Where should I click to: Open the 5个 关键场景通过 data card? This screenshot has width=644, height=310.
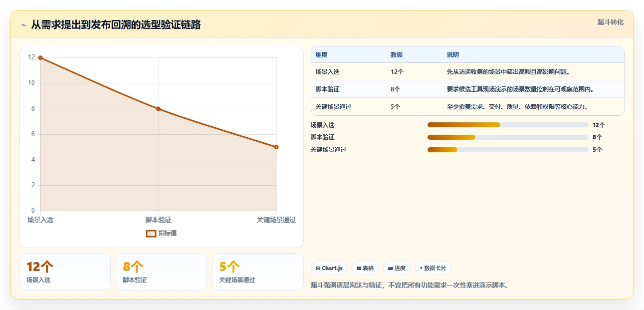(x=258, y=272)
